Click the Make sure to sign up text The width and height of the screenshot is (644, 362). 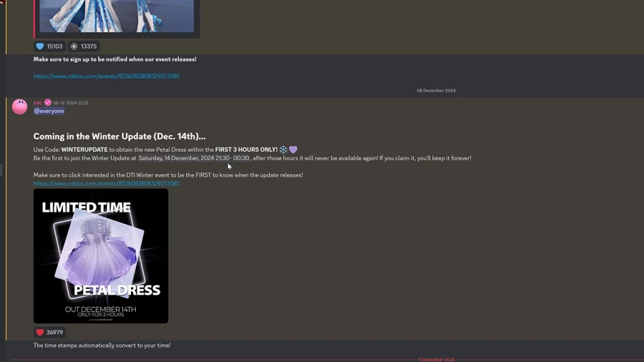pyautogui.click(x=115, y=60)
